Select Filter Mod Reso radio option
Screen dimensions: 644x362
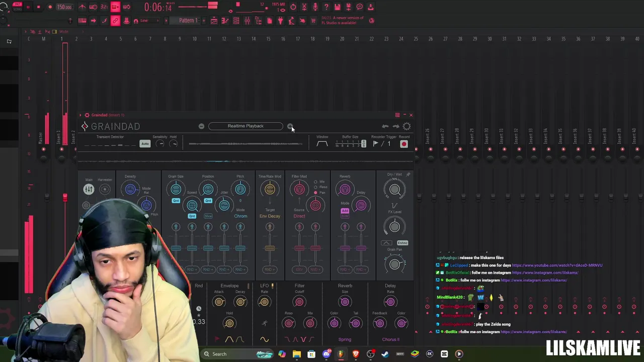coord(315,187)
